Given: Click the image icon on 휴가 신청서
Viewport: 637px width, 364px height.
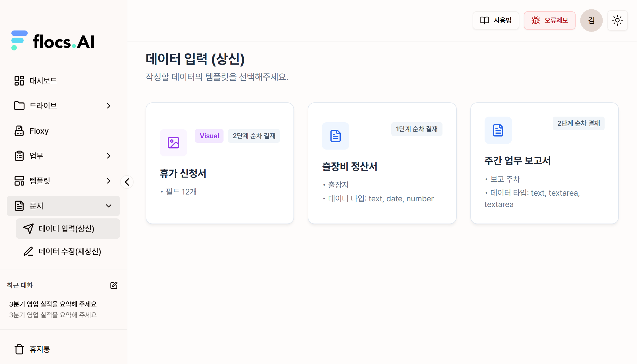Looking at the screenshot, I should (173, 143).
